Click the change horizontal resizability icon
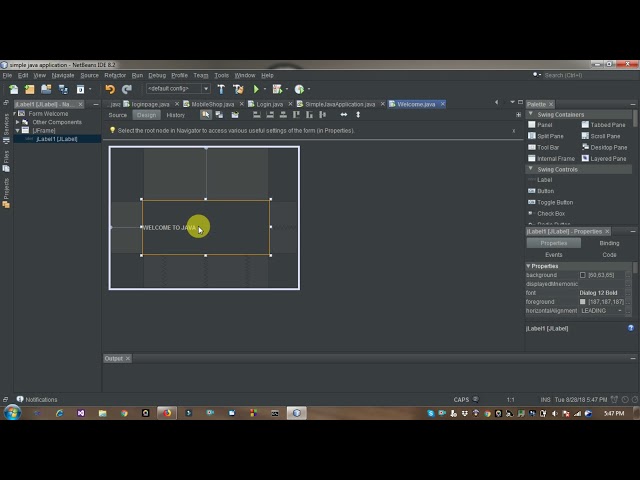 344,115
